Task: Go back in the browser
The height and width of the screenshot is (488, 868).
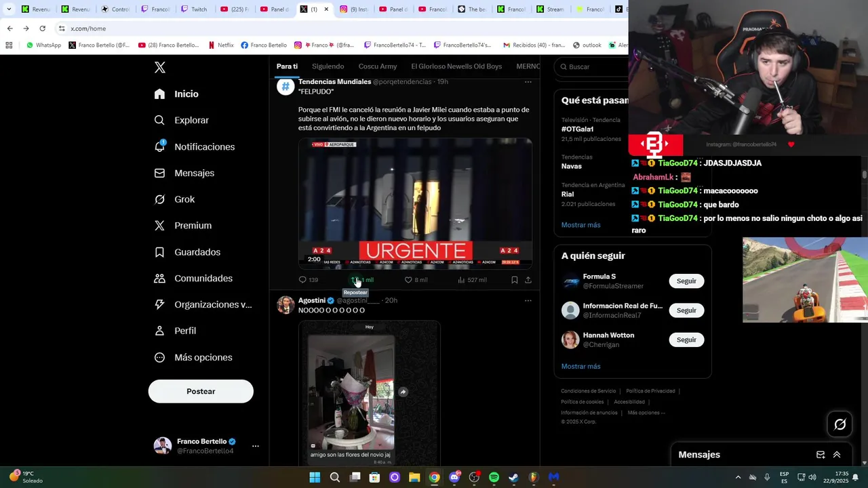Action: (x=9, y=28)
